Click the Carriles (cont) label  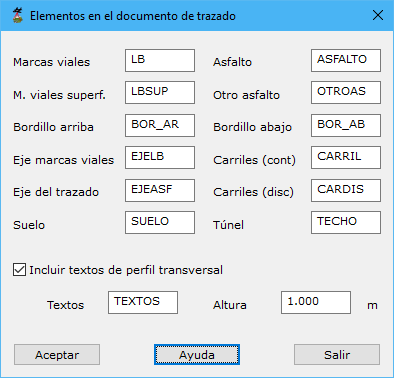coord(254,160)
